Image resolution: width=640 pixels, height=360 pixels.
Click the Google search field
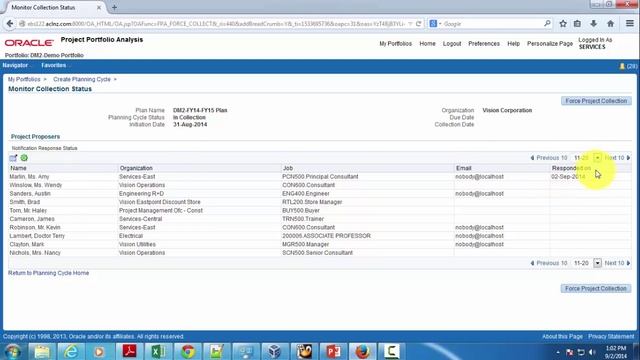pyautogui.click(x=493, y=24)
